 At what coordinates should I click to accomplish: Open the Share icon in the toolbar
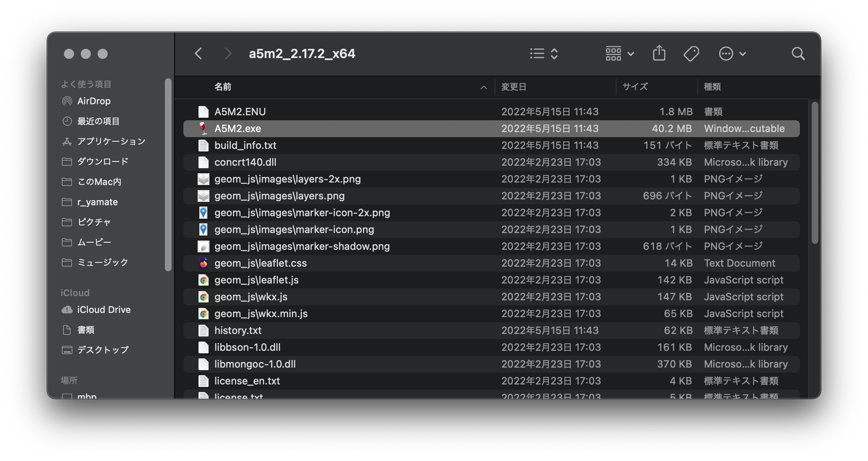tap(660, 53)
